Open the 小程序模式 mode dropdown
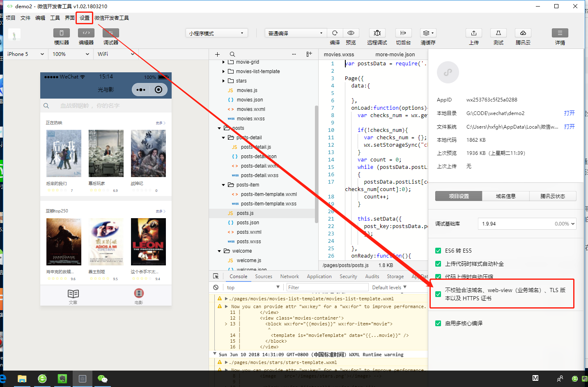The width and height of the screenshot is (588, 387). [217, 33]
